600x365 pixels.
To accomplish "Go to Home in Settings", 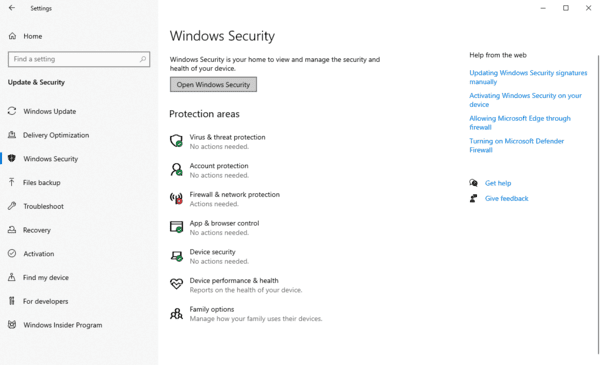I will (x=33, y=36).
